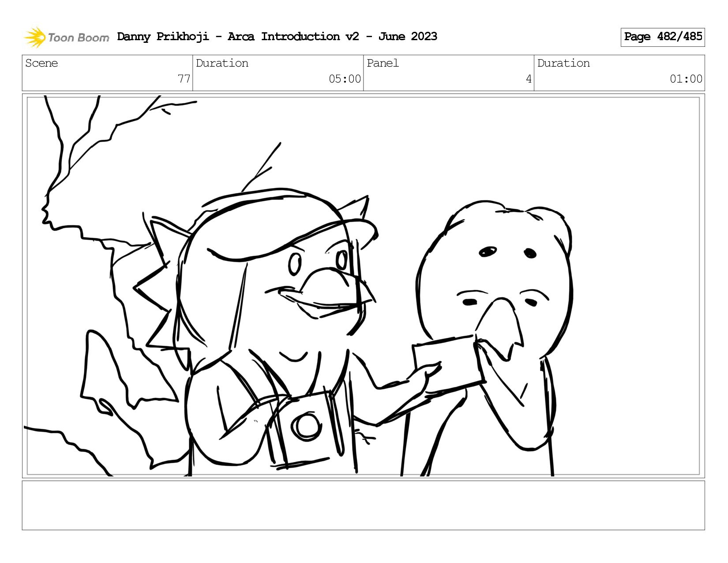Select the title text 'Danny Prikhoji - Arca Introduction v2 - June 2023'

277,37
